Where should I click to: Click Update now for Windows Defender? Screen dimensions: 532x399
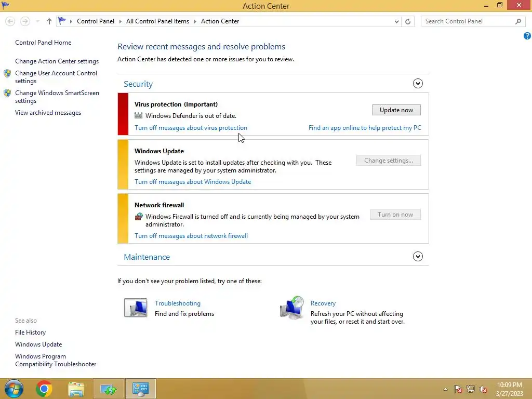click(x=396, y=110)
